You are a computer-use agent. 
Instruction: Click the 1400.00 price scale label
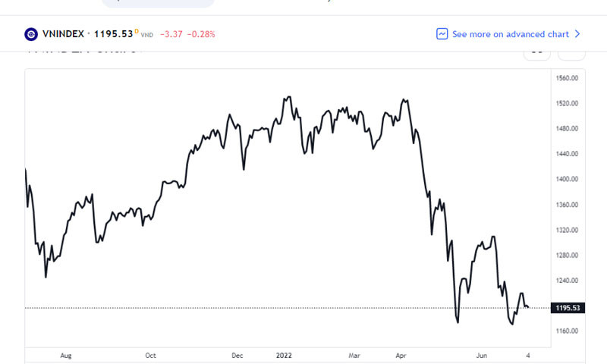point(568,179)
